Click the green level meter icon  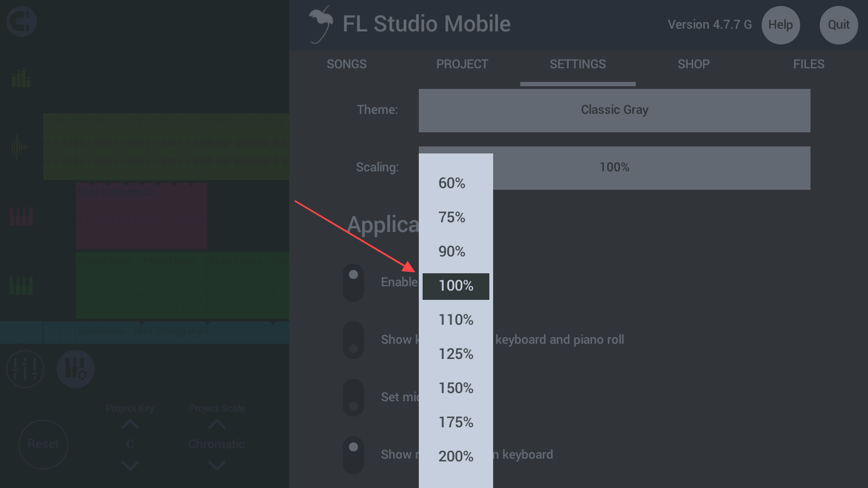[21, 78]
